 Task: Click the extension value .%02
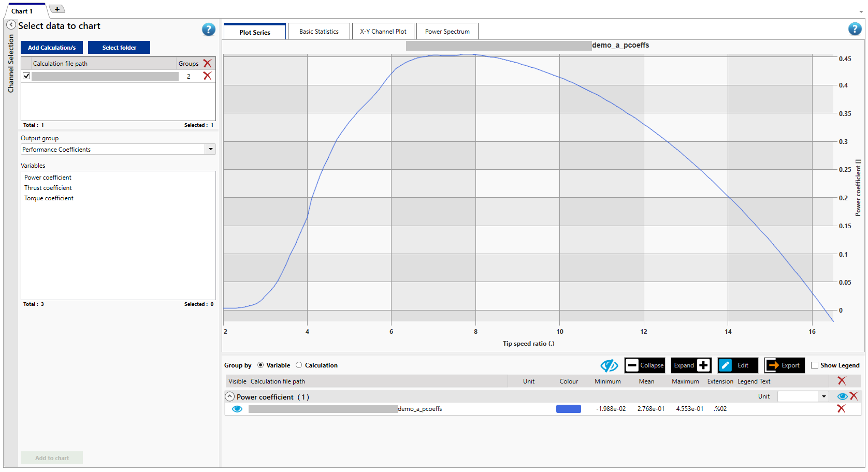click(x=720, y=409)
